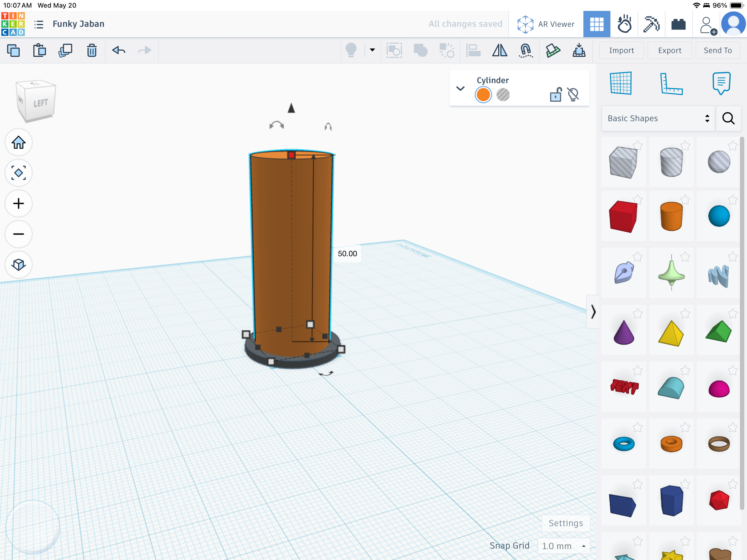Duplicate and repeat the shape
Image resolution: width=747 pixels, height=560 pixels.
coord(65,51)
